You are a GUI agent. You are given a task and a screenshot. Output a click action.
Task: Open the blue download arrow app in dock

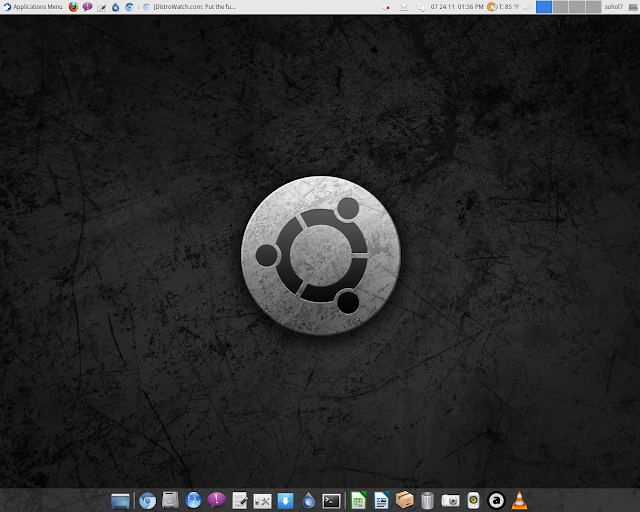pos(285,501)
